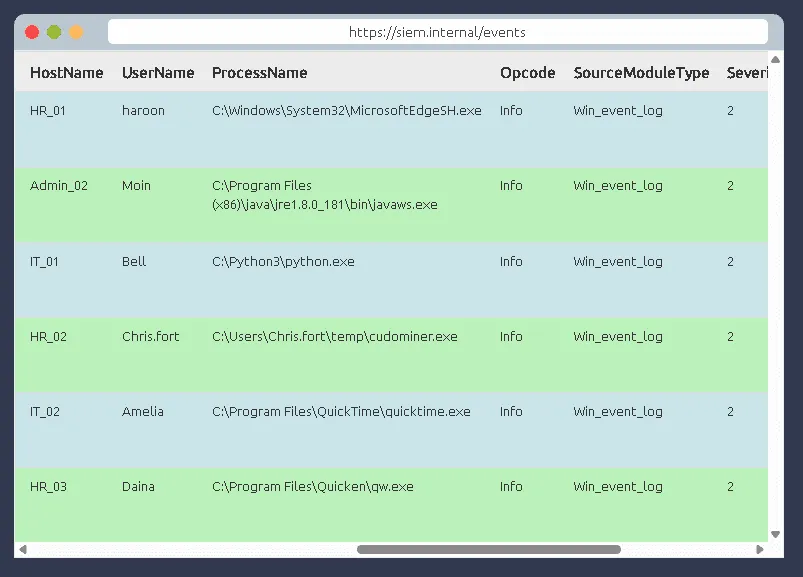Click the horizontal scrollbar thumb
Screen dimensions: 803x577
tap(488, 549)
